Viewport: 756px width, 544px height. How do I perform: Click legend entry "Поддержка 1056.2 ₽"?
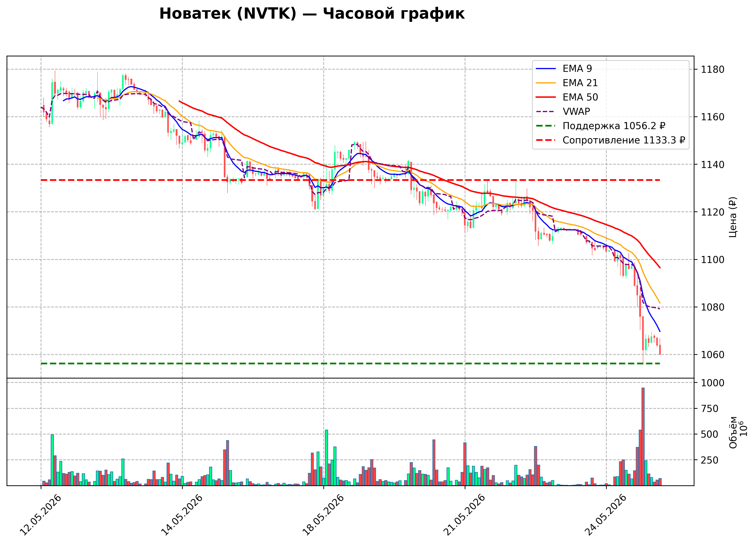tap(614, 126)
